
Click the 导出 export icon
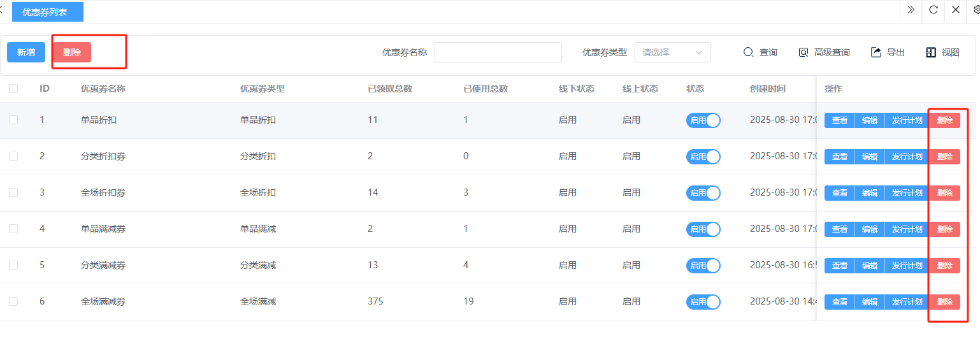[x=876, y=52]
